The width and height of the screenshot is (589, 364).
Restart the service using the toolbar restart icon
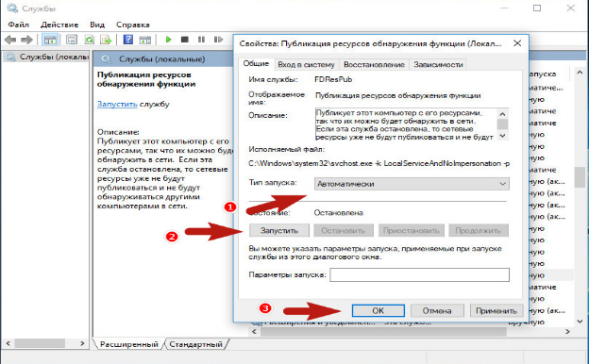tap(218, 40)
